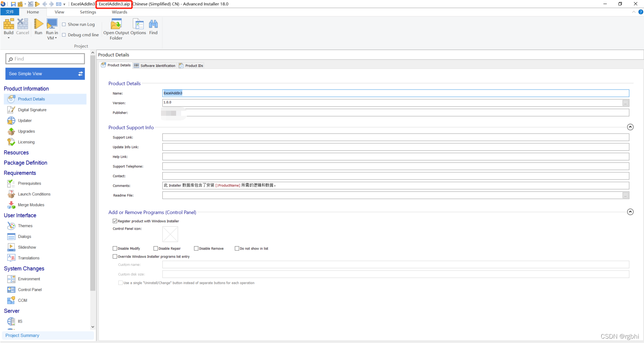This screenshot has height=343, width=644.
Task: Switch to the Settings ribbon tab
Action: (x=88, y=12)
